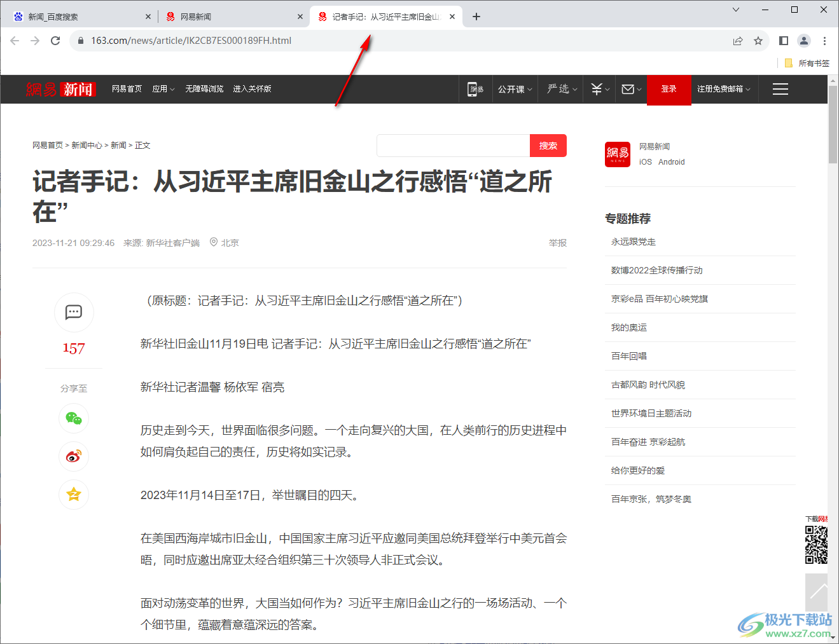The image size is (839, 644).
Task: Click the 157 comment count
Action: tap(74, 348)
